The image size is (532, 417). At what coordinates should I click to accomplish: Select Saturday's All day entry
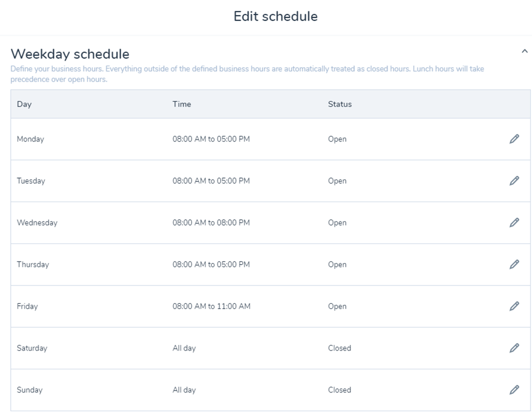tap(184, 348)
